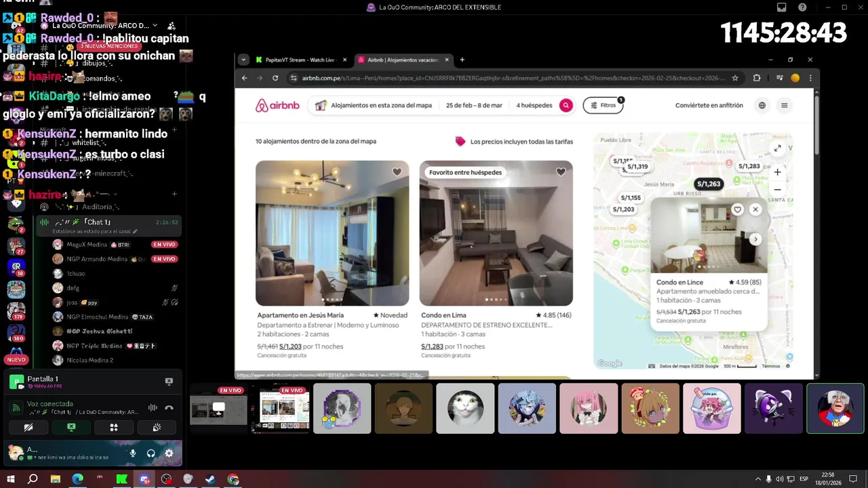Click the Condo en Lince card title

679,282
